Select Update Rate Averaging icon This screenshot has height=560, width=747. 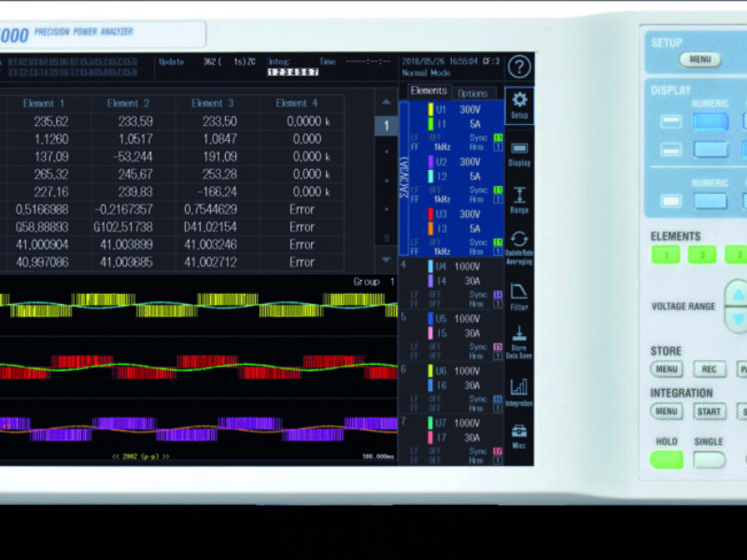pyautogui.click(x=520, y=246)
